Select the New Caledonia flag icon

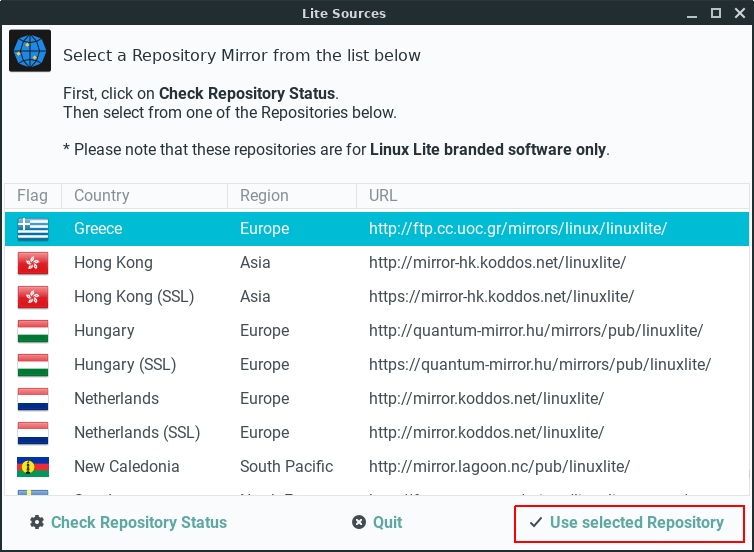[33, 467]
